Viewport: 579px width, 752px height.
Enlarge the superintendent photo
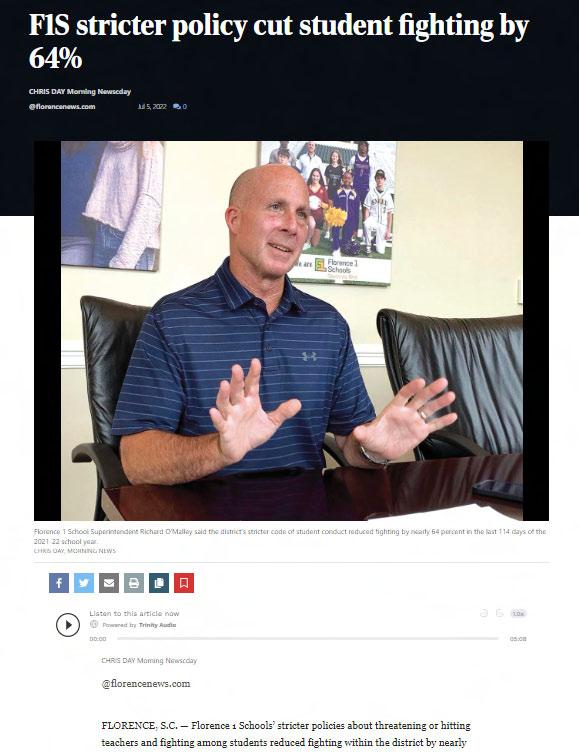click(x=291, y=330)
